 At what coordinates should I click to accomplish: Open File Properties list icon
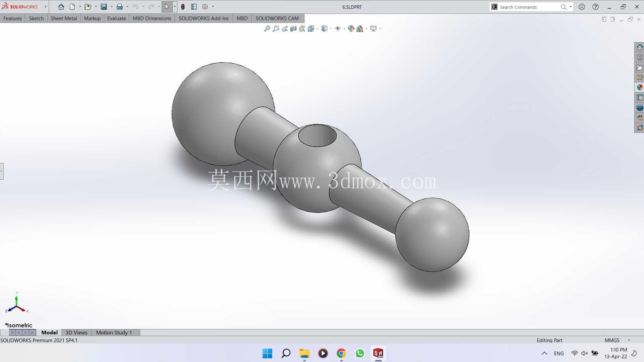[194, 7]
